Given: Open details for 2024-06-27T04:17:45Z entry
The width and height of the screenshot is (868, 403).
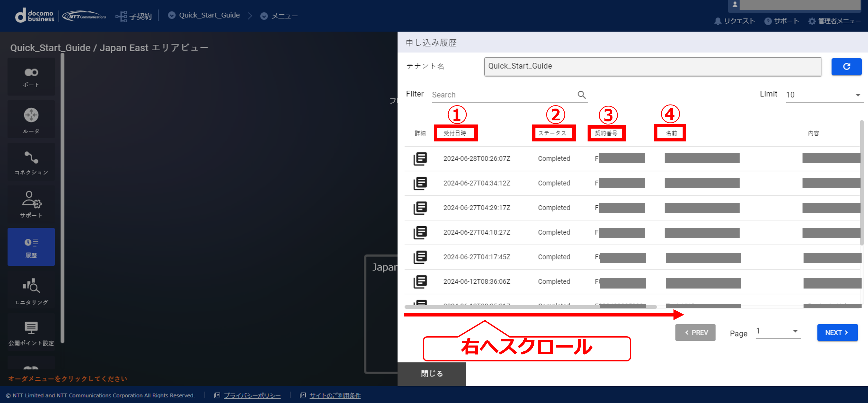Looking at the screenshot, I should click(420, 257).
